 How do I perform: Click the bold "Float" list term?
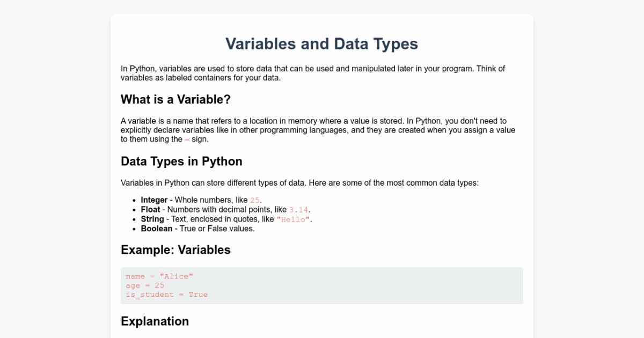click(150, 209)
